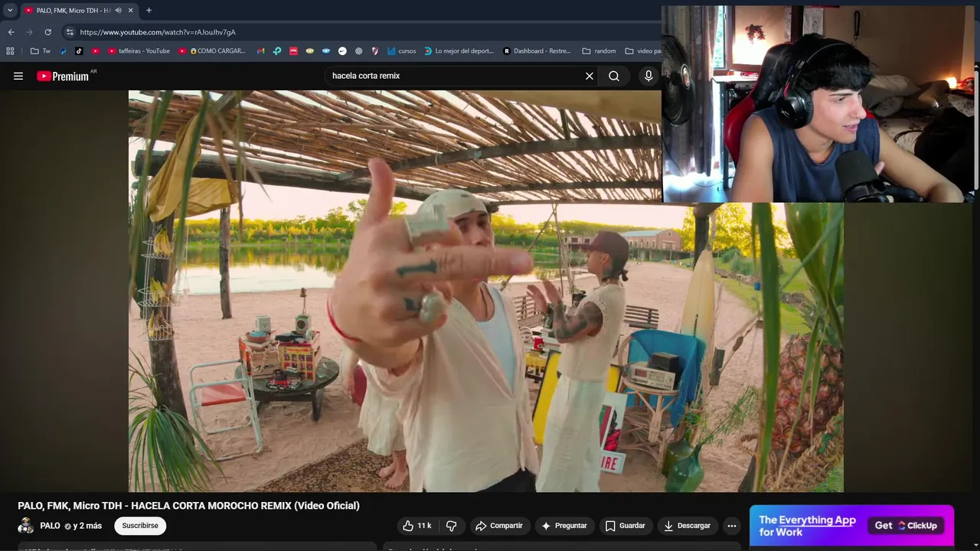Viewport: 980px width, 551px height.
Task: Open the YouTube bookmark icon beside Gmail
Action: pos(95,51)
